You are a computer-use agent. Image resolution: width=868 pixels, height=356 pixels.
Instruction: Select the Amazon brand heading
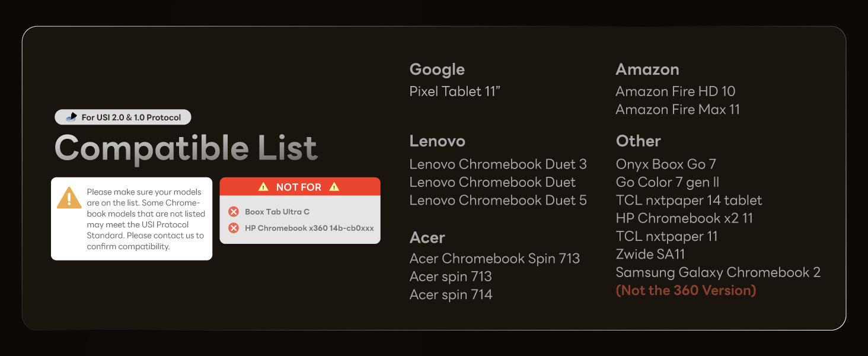pyautogui.click(x=647, y=69)
